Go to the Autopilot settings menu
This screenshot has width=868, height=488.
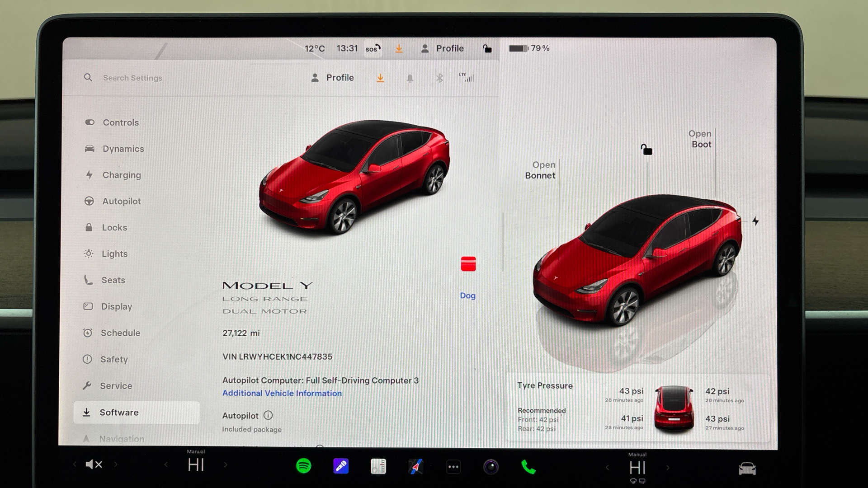point(121,201)
